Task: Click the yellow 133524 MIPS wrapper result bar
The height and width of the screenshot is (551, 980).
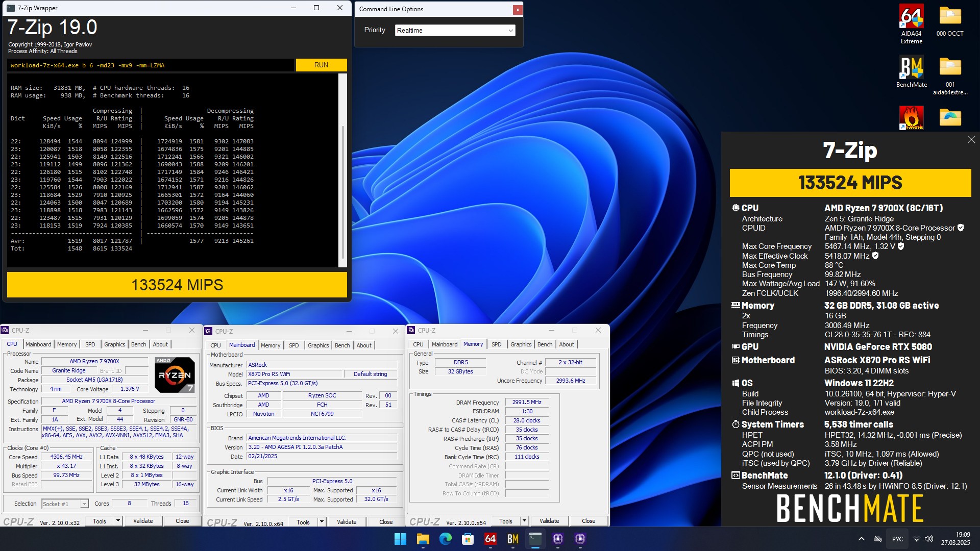Action: point(177,285)
